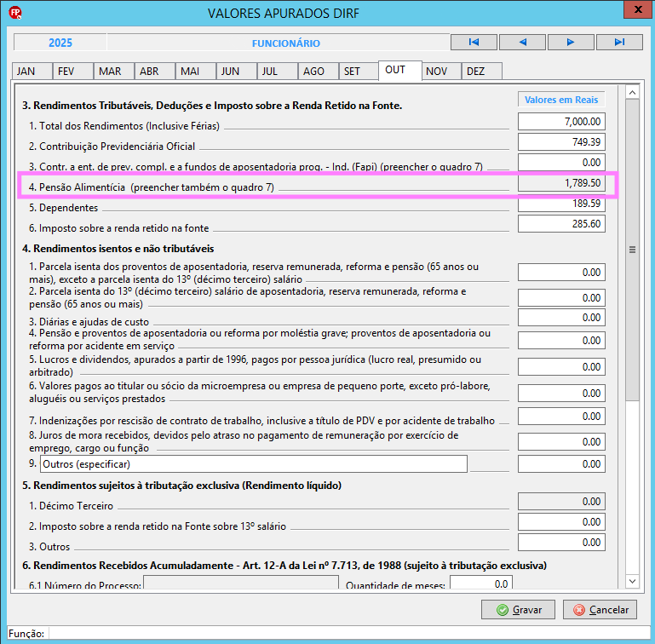Click the FP application logo icon

pos(15,13)
